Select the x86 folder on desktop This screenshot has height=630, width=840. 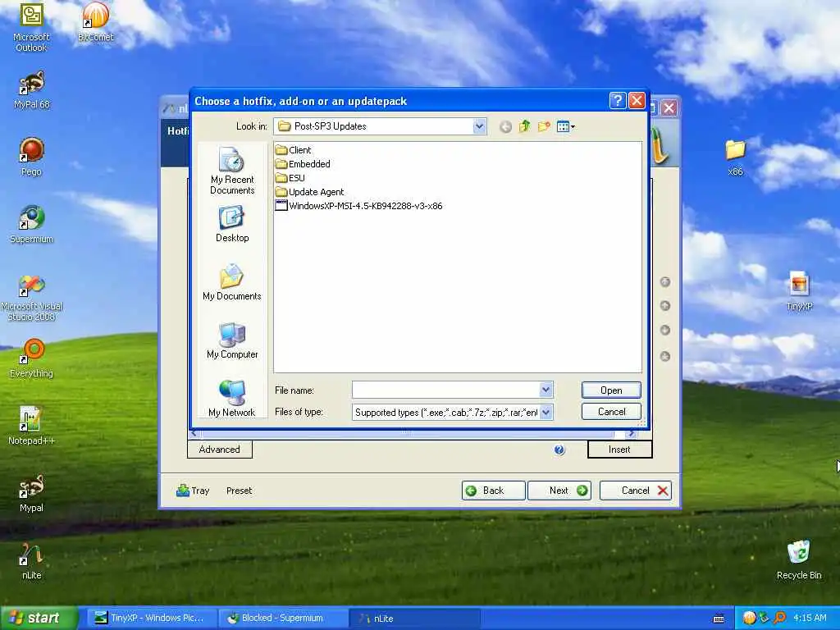(x=736, y=157)
